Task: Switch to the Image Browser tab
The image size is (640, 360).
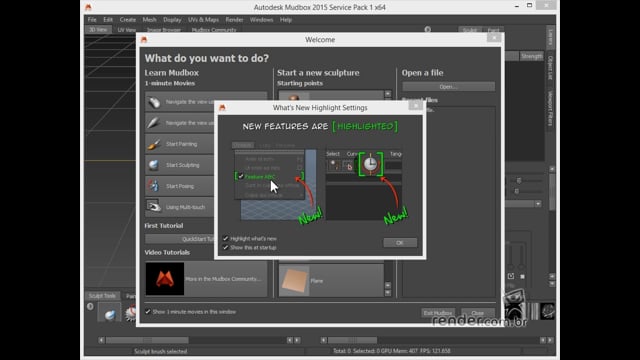Action: pyautogui.click(x=164, y=30)
